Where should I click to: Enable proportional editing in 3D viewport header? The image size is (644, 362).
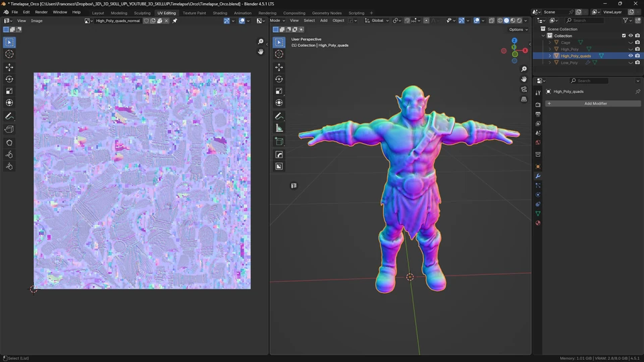(x=427, y=21)
